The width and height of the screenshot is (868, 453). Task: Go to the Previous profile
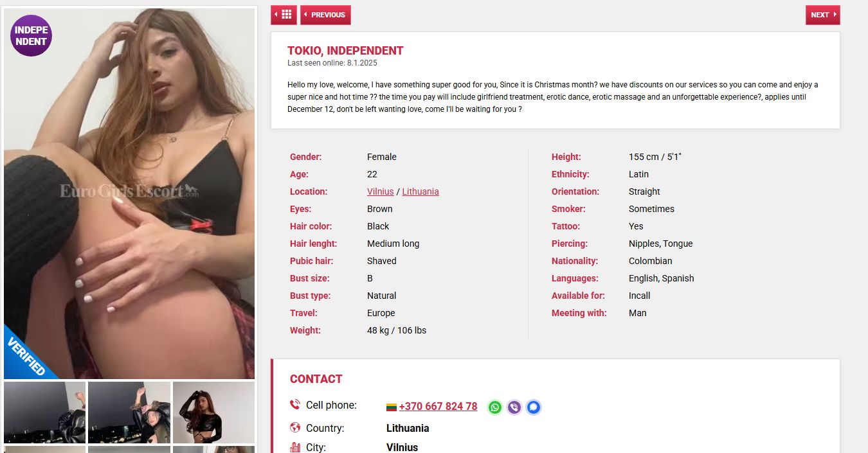[x=325, y=15]
